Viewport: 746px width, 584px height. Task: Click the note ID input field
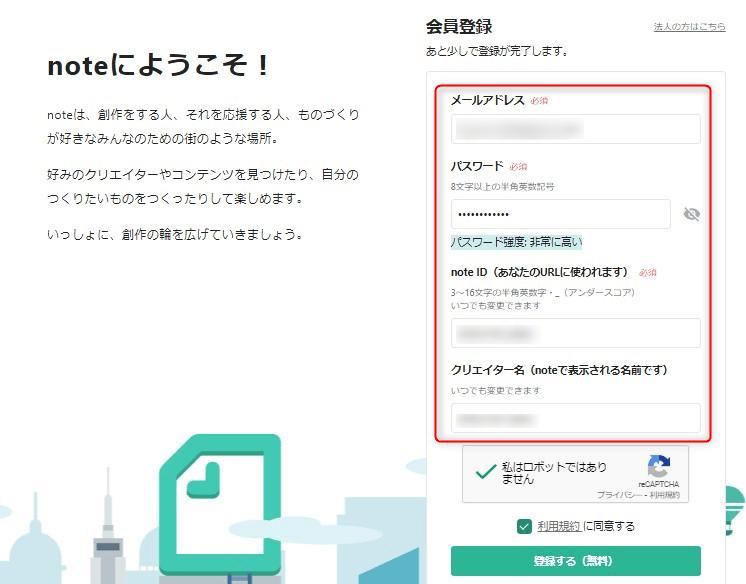coord(576,333)
